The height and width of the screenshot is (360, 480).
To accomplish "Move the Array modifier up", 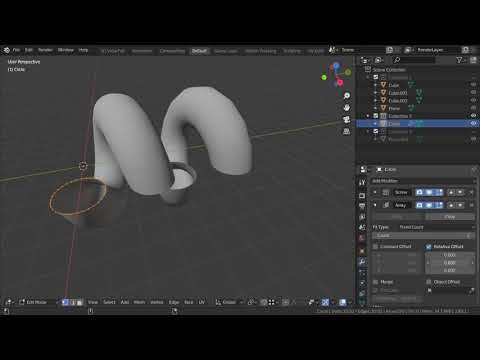I will [x=451, y=205].
